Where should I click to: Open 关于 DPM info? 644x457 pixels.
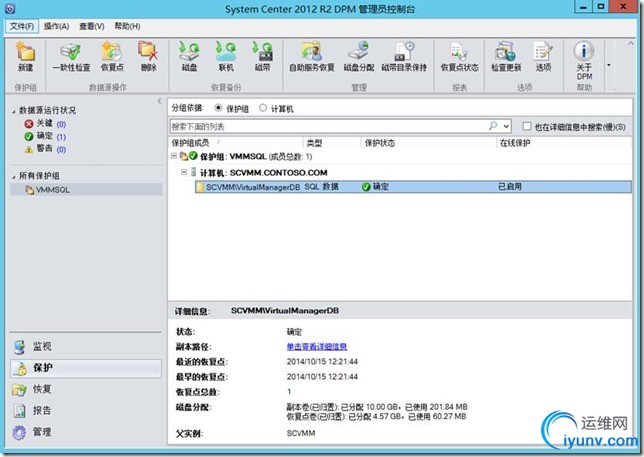tap(584, 61)
